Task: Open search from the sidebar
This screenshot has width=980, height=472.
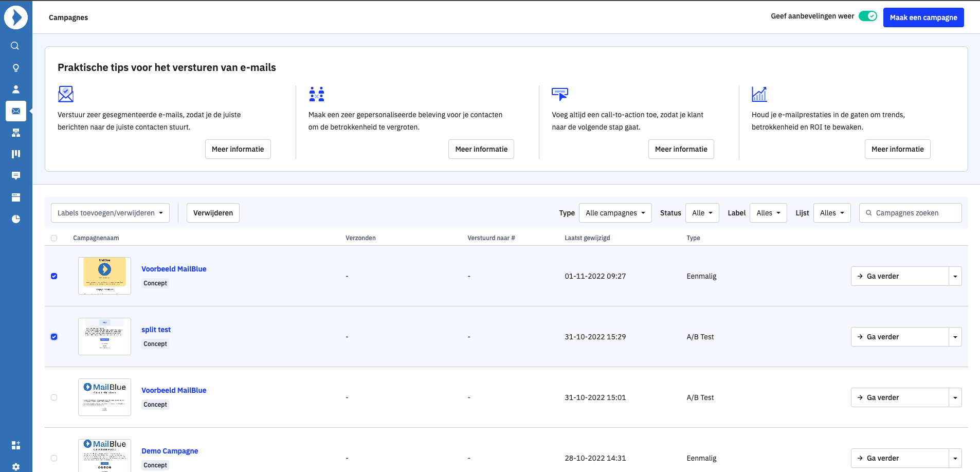Action: click(15, 46)
